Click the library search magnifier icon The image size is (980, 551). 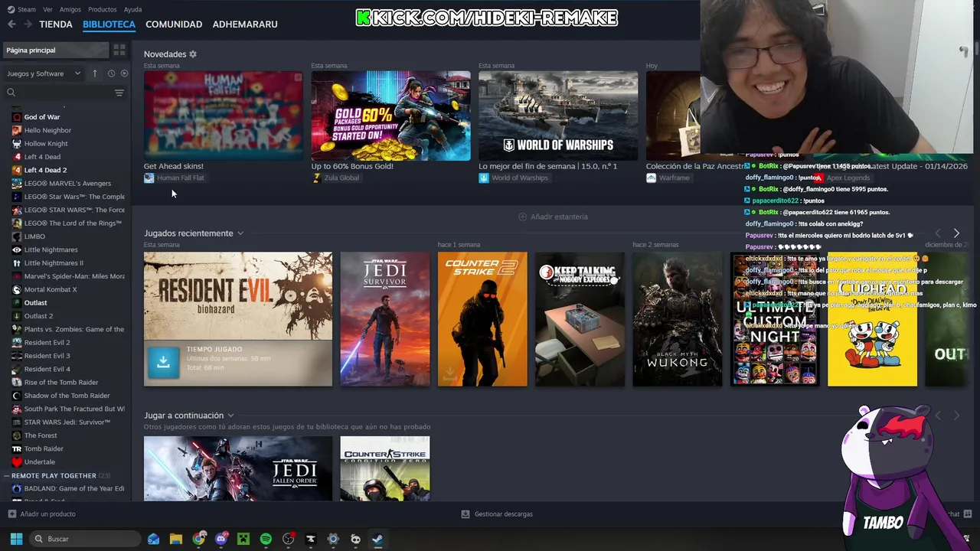click(11, 93)
